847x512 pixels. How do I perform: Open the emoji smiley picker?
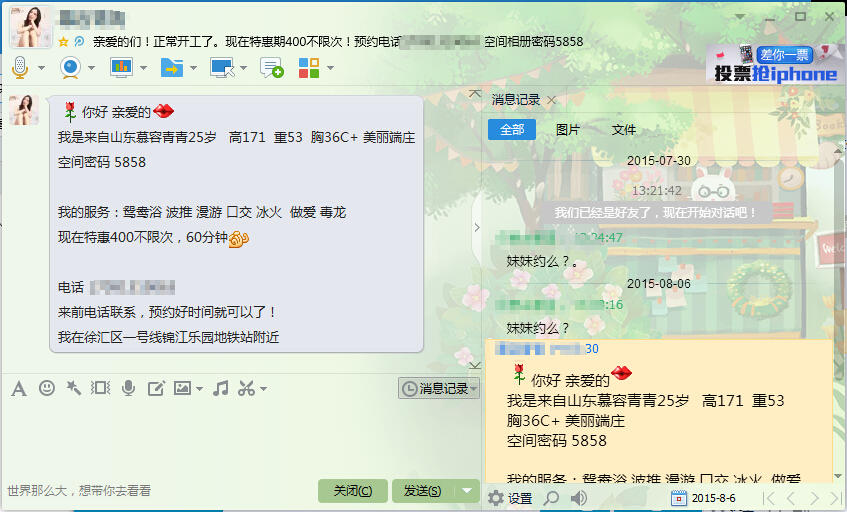(x=47, y=388)
